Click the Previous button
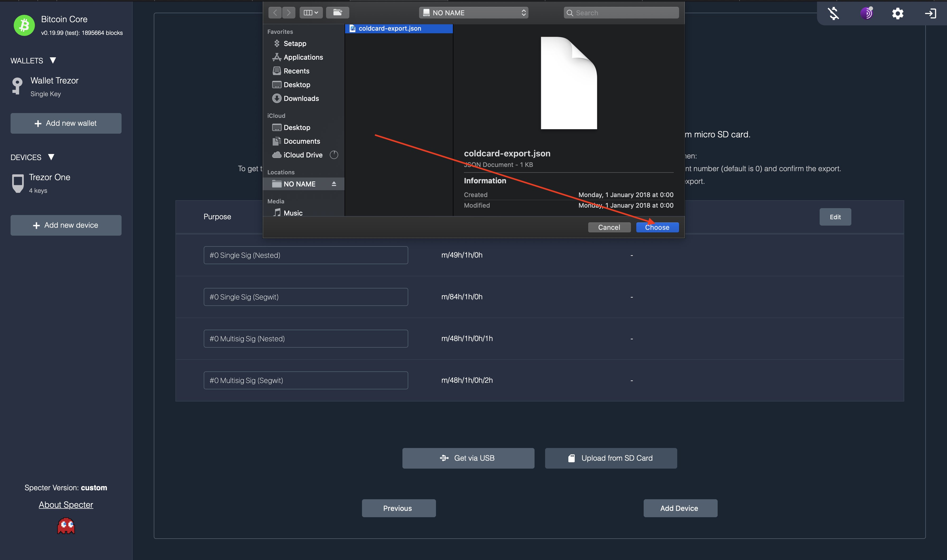947x560 pixels. [x=398, y=508]
